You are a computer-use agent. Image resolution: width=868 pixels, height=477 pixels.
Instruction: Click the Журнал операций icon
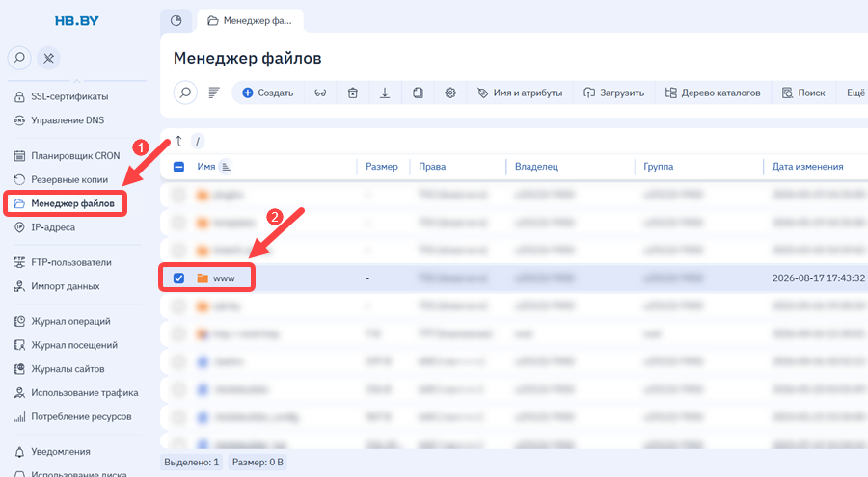[19, 321]
